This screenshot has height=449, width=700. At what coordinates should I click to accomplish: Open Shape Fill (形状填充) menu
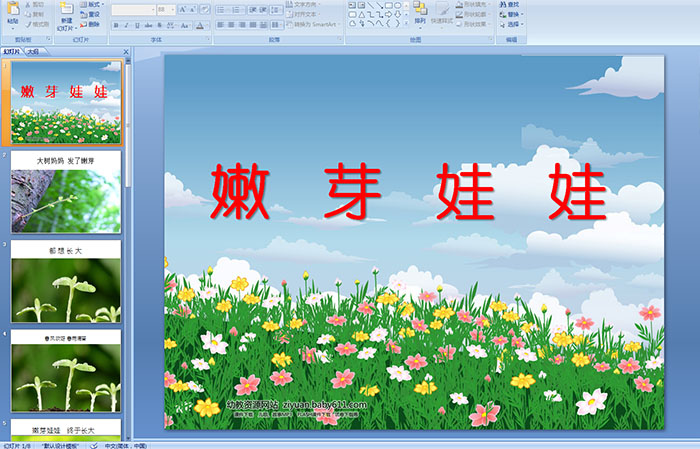[x=473, y=4]
